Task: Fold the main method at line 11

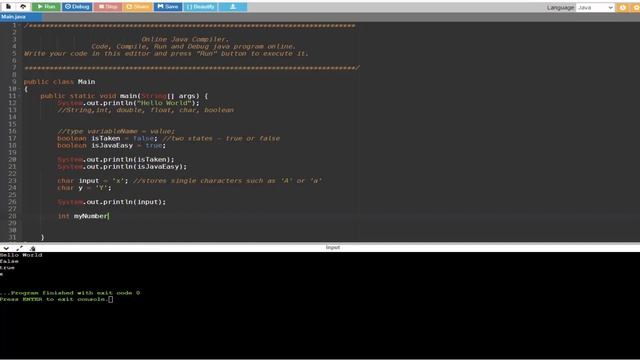Action: [20, 96]
